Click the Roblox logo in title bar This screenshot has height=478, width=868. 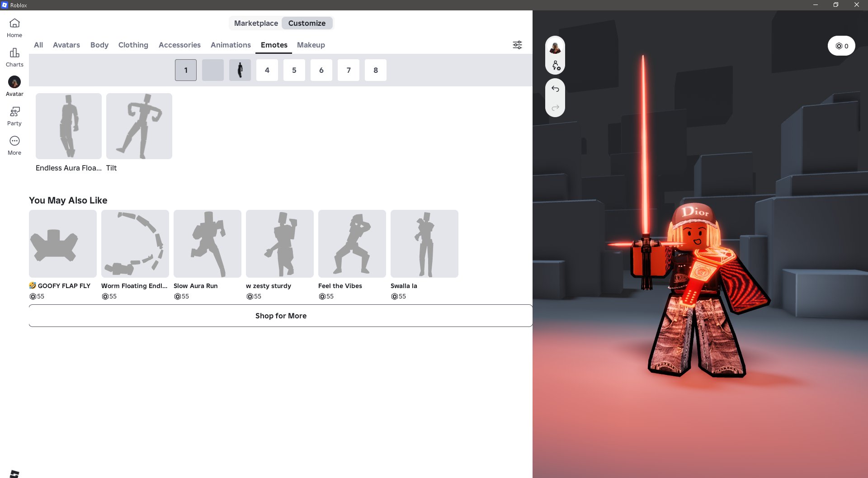click(x=5, y=5)
